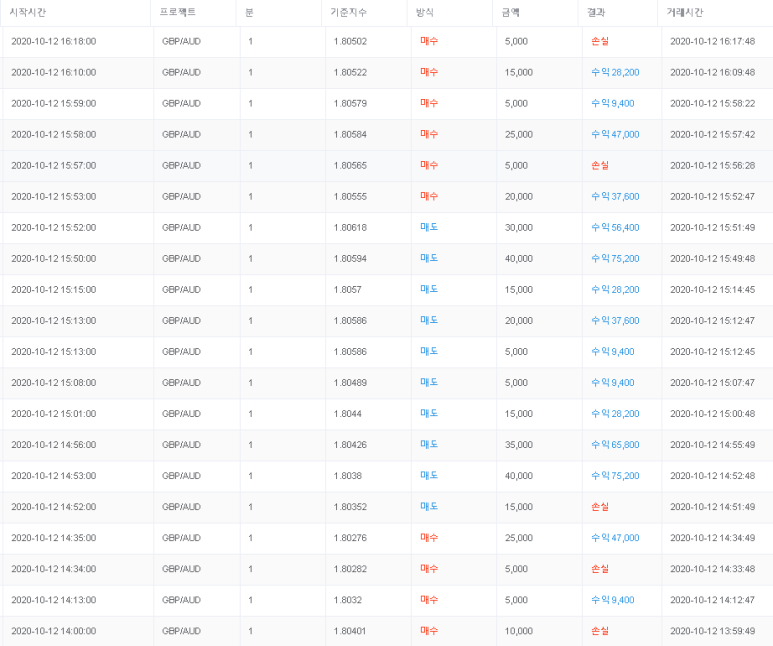Image resolution: width=773 pixels, height=646 pixels.
Task: Select start time 2020-10-12 15:01:00
Action: (54, 414)
